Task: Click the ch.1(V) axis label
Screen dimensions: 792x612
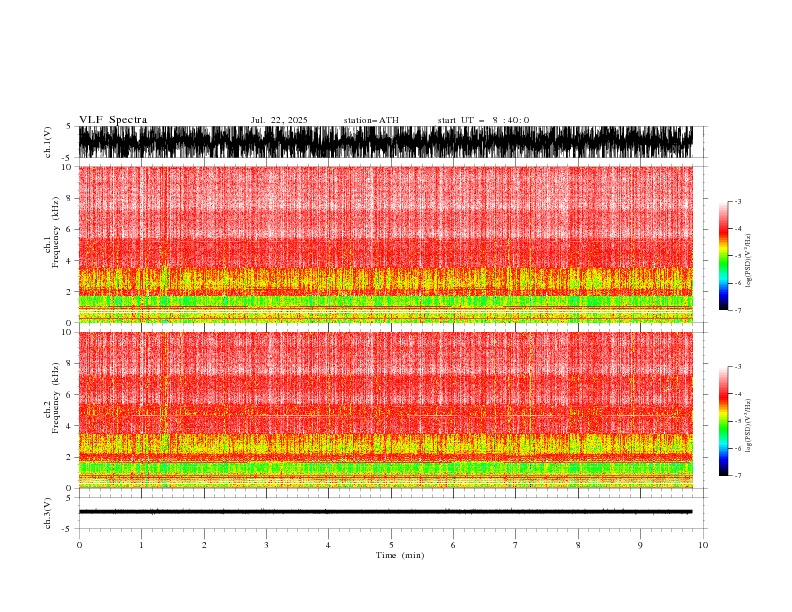Action: (x=48, y=142)
